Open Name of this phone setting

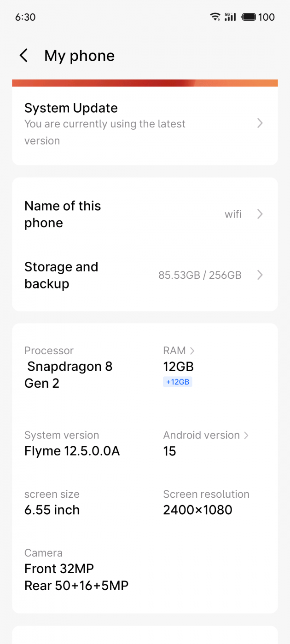pos(63,214)
